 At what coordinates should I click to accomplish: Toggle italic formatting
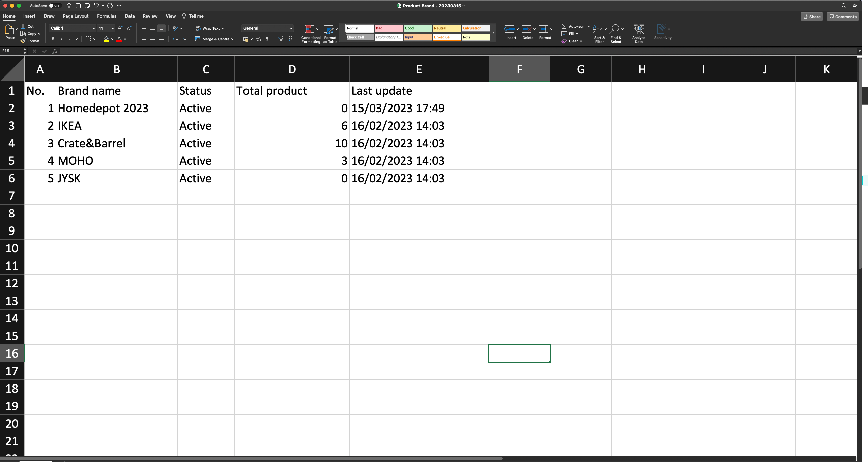[x=61, y=39]
